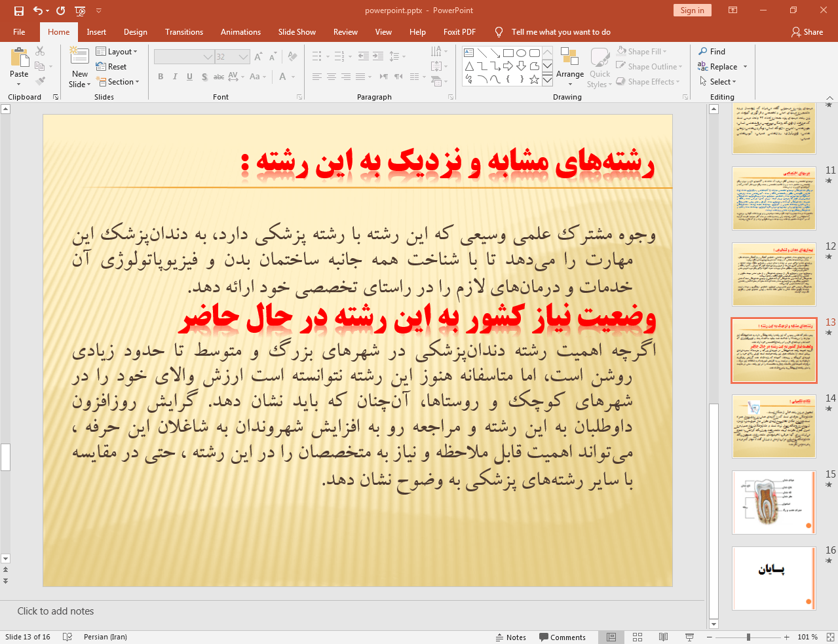Click the Cut scissors icon
This screenshot has height=644, width=838.
point(40,51)
